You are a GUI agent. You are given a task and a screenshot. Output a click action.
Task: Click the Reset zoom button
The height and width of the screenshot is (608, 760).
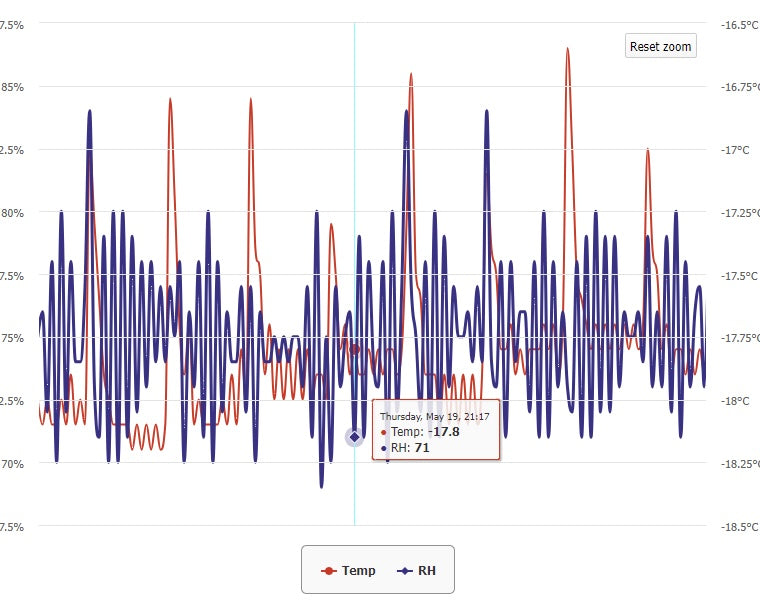coord(660,46)
